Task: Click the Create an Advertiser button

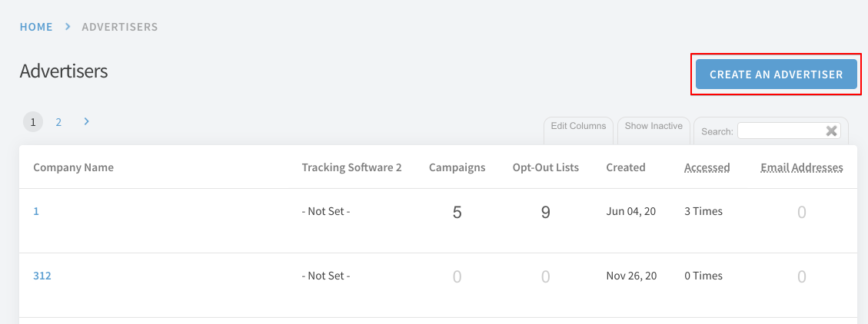Action: tap(776, 74)
